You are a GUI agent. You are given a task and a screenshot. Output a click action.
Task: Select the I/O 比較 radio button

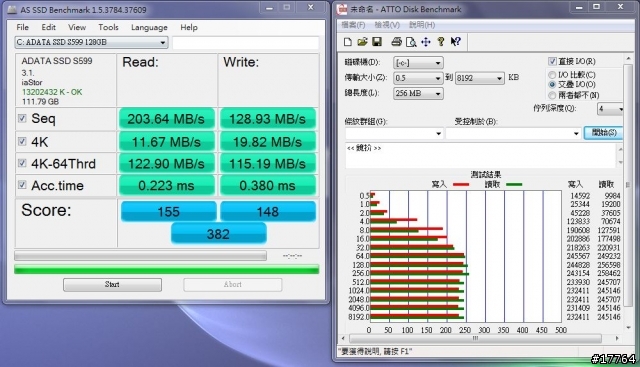coord(552,75)
